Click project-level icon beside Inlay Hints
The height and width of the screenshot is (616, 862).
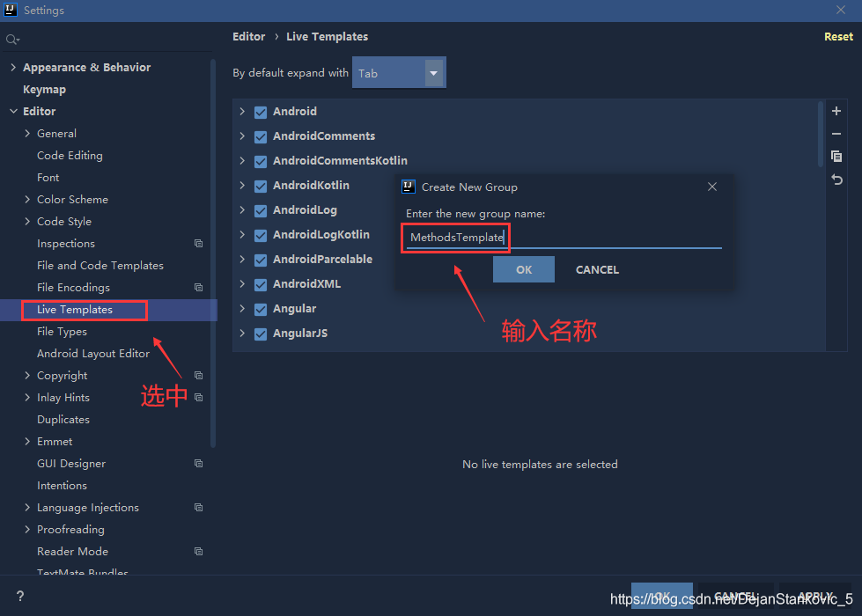[198, 397]
